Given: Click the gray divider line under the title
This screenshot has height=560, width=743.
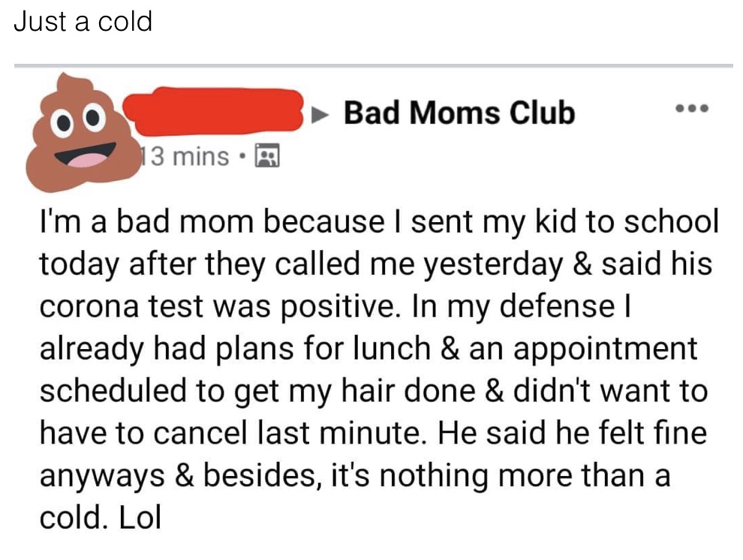Looking at the screenshot, I should pyautogui.click(x=374, y=65).
